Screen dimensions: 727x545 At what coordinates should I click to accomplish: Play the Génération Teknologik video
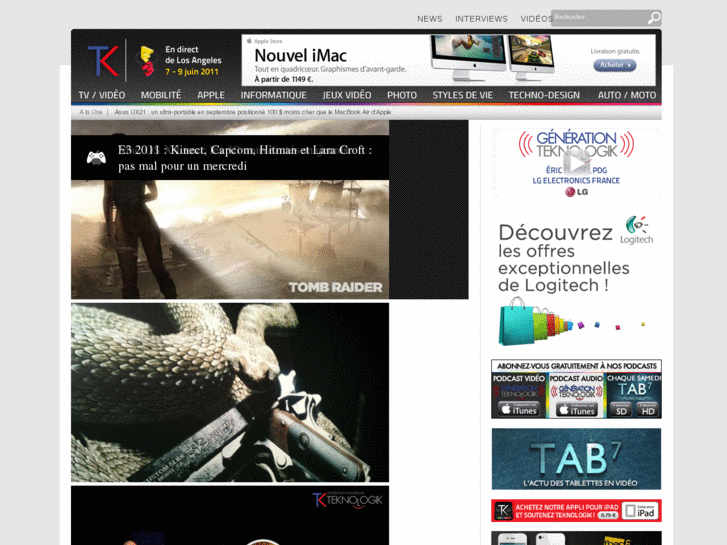[576, 163]
